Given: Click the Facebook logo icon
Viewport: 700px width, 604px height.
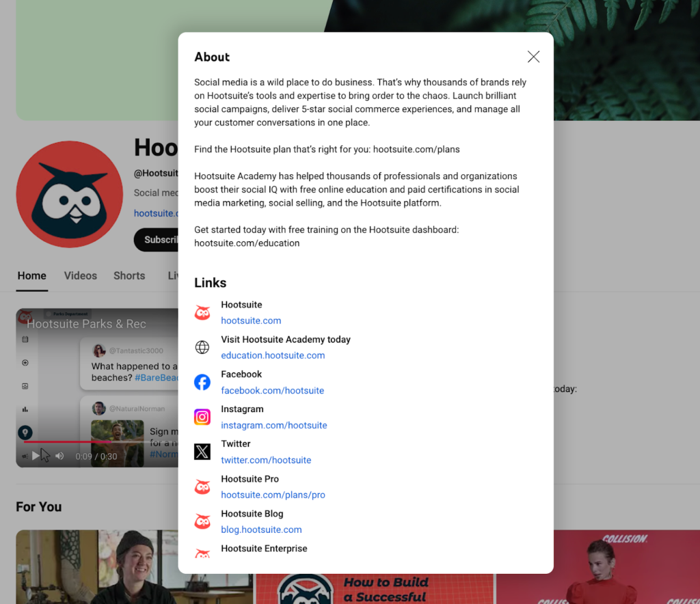Looking at the screenshot, I should click(x=202, y=383).
